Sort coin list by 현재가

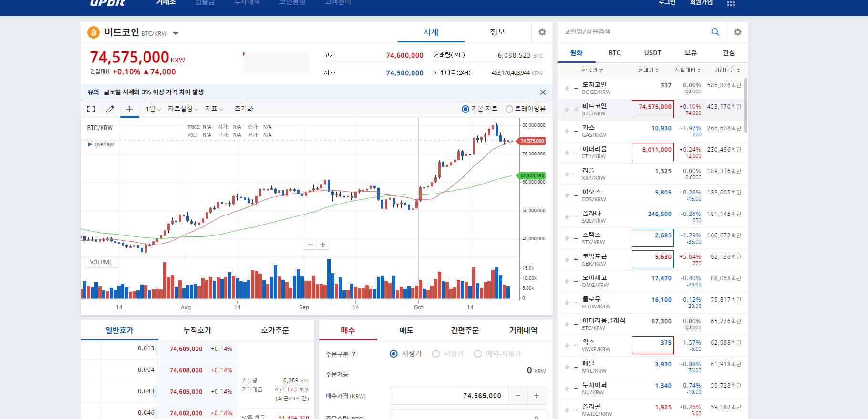tap(648, 70)
